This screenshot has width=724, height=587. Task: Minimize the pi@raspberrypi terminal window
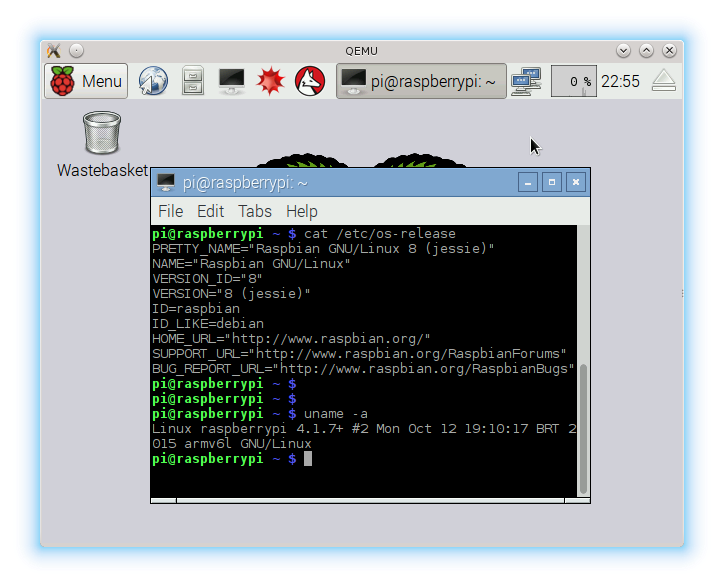(528, 182)
